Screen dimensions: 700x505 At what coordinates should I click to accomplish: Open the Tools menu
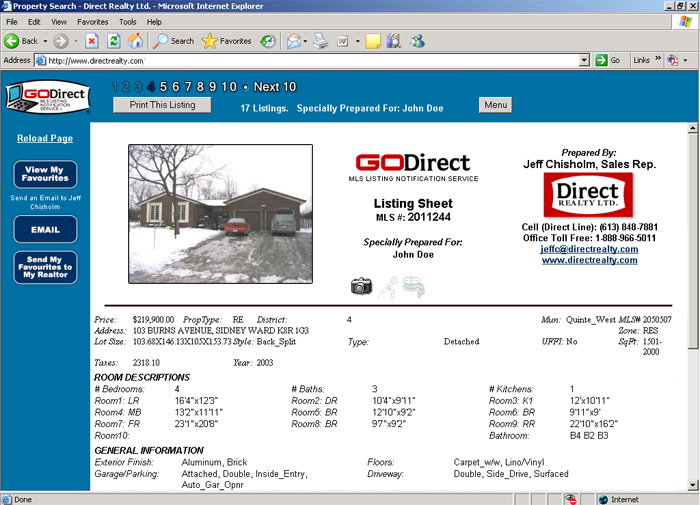point(128,21)
